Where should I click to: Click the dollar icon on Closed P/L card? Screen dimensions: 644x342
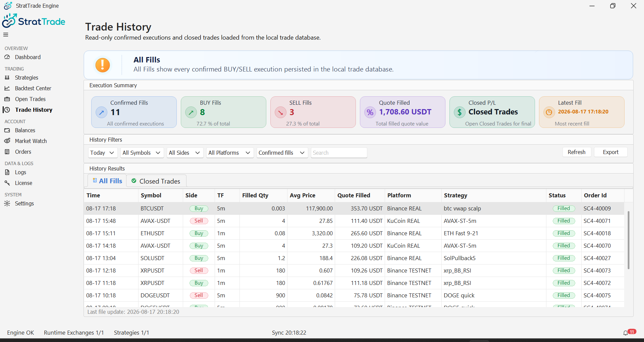coord(460,112)
